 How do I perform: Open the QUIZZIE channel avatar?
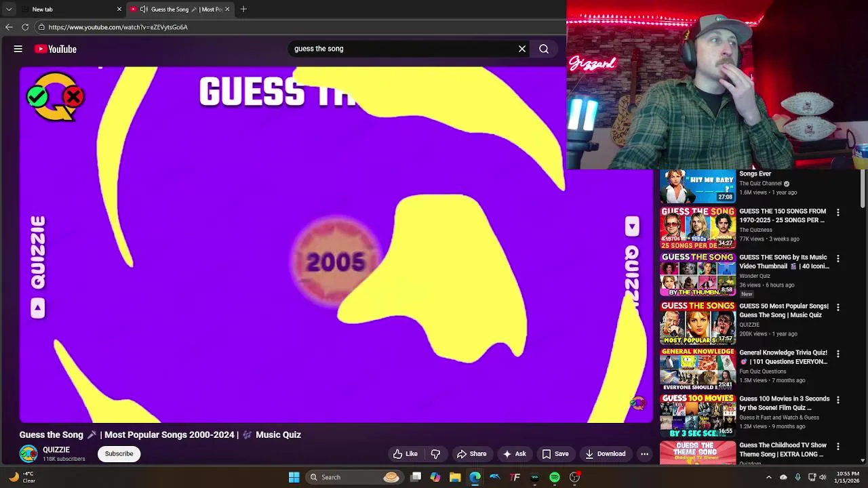[28, 454]
